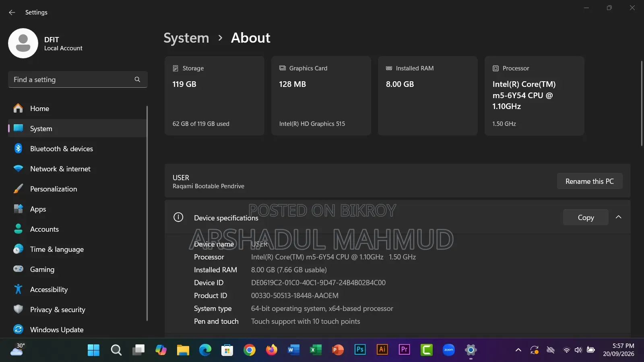Image resolution: width=644 pixels, height=362 pixels.
Task: Select the 62 GB of 119 GB used text
Action: pos(201,124)
